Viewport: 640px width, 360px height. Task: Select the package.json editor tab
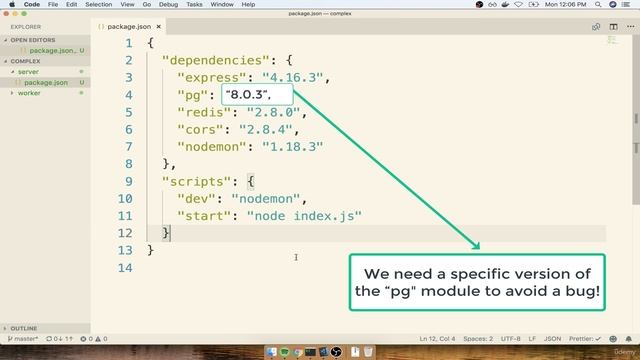pyautogui.click(x=129, y=27)
